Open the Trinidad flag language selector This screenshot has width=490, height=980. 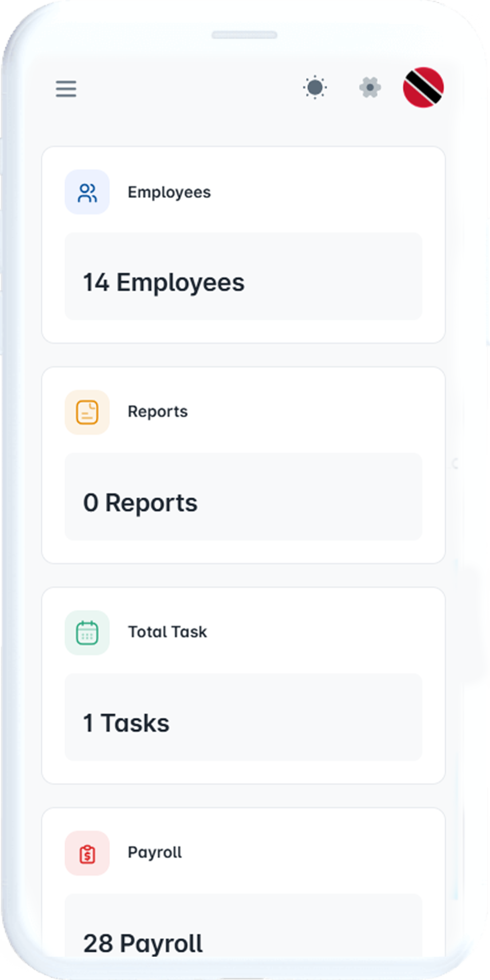click(x=423, y=87)
